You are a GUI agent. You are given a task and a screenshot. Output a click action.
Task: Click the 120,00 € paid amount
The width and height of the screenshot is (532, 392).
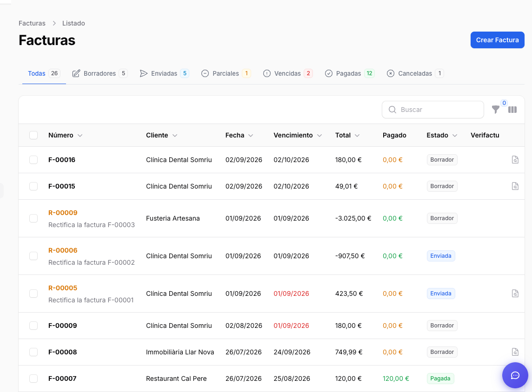coord(396,379)
